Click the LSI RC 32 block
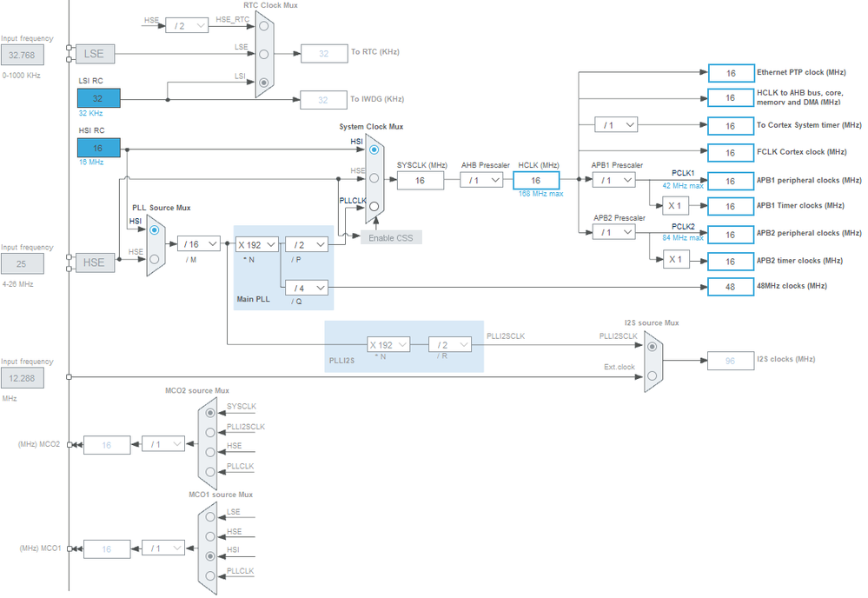Viewport: 868px width, 598px height. point(98,98)
